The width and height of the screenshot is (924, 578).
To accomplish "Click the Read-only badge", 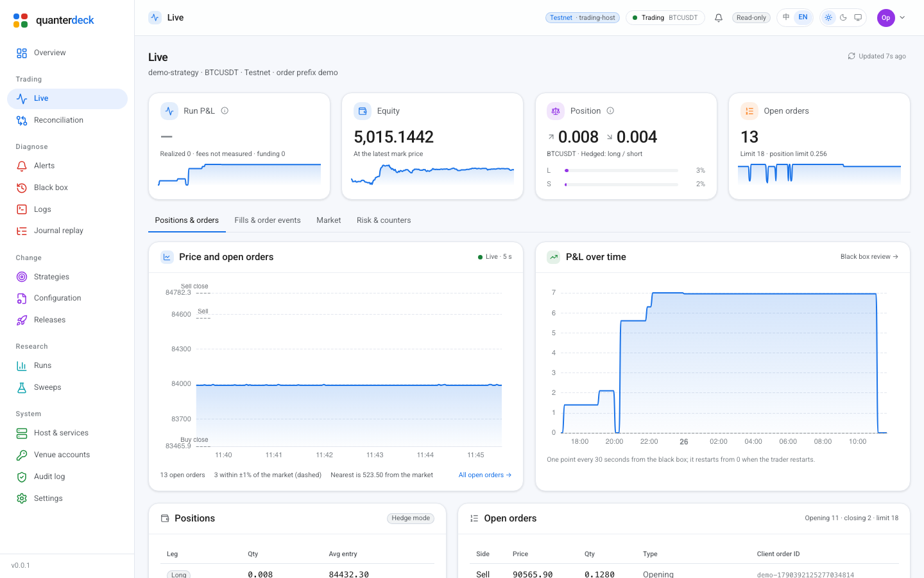I will click(x=751, y=18).
